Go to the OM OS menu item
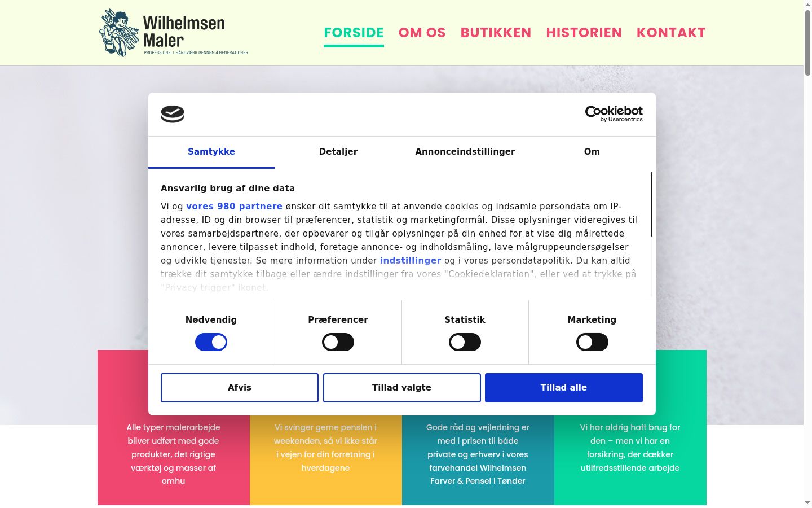 pyautogui.click(x=422, y=33)
